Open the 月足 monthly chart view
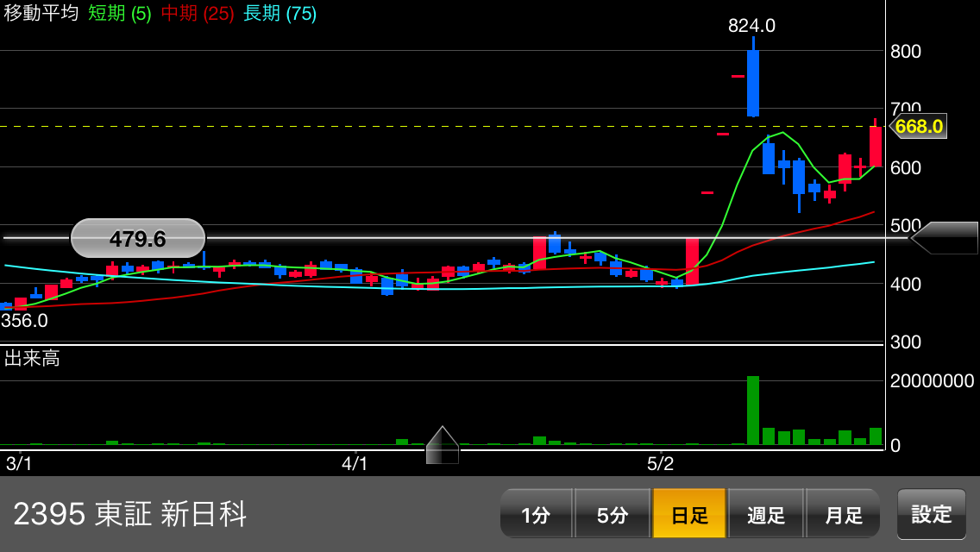Viewport: 980px width, 552px height. point(843,514)
